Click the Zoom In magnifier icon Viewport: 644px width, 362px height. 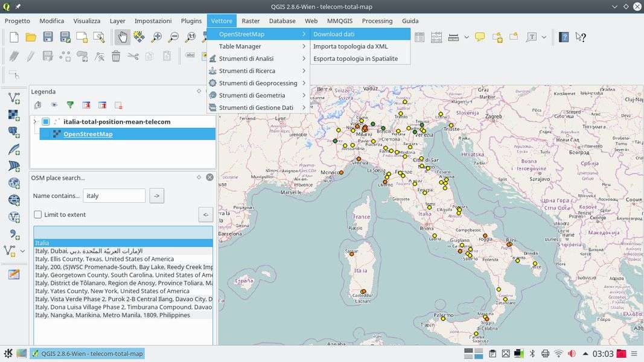(x=157, y=37)
